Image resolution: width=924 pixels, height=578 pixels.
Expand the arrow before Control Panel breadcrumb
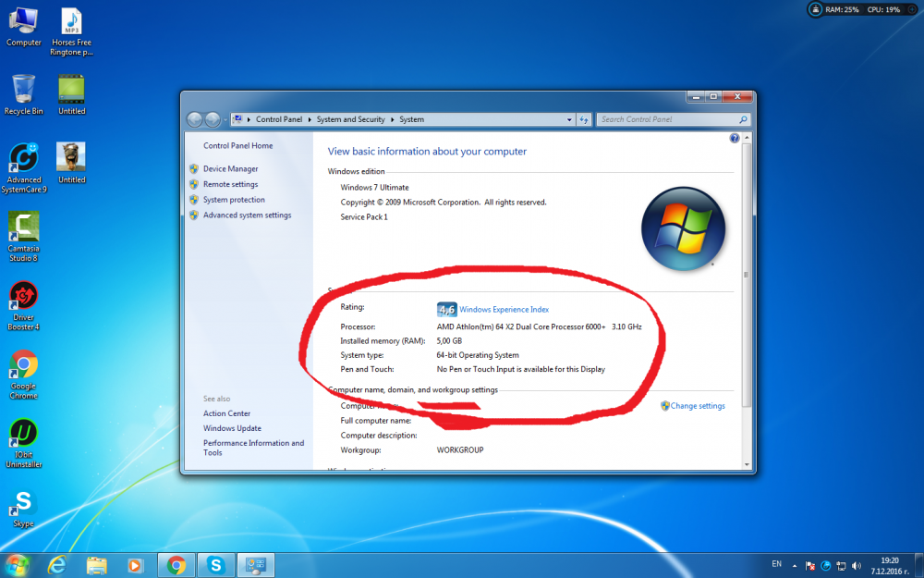pos(249,119)
